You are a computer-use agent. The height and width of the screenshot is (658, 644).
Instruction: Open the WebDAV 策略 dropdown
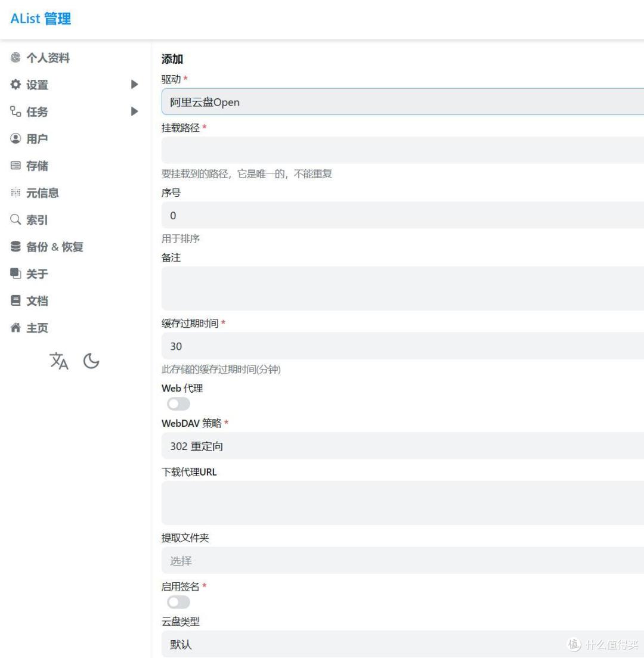tap(402, 446)
